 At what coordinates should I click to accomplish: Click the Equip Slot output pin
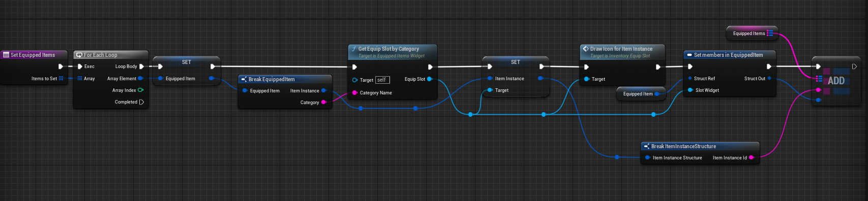pyautogui.click(x=430, y=79)
